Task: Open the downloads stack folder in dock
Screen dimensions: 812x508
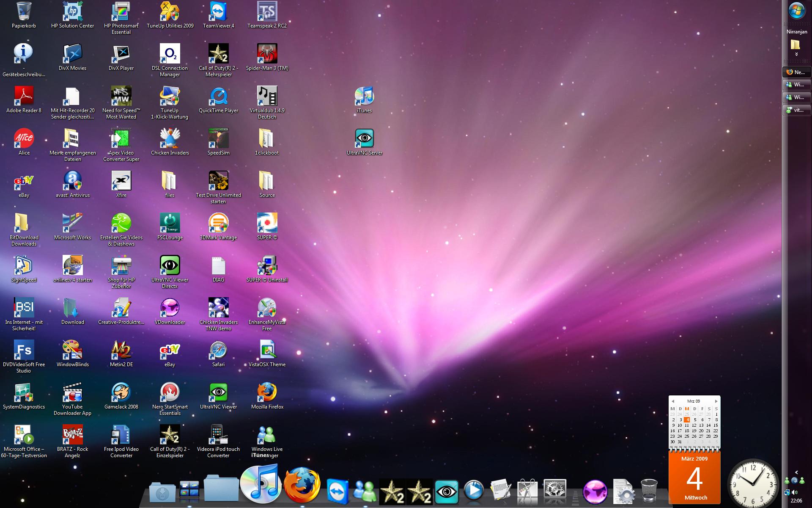Action: pyautogui.click(x=162, y=492)
